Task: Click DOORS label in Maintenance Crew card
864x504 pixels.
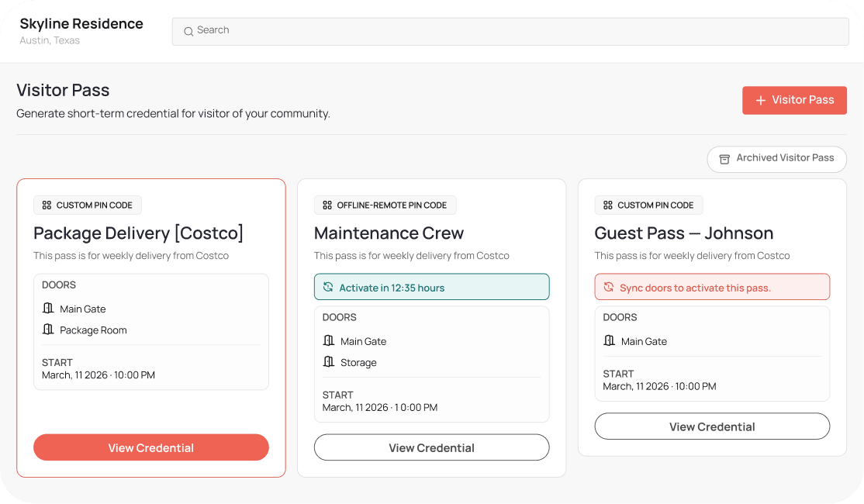Action: point(340,317)
